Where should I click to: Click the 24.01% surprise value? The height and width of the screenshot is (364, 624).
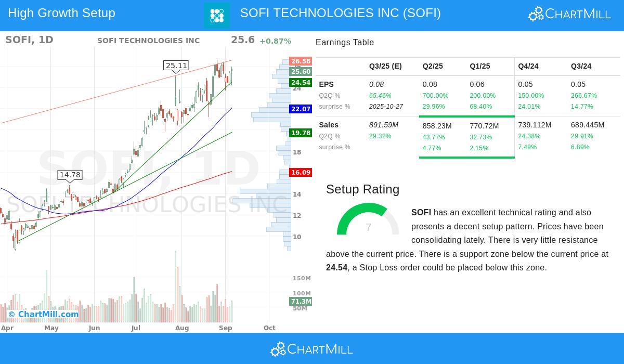click(529, 107)
